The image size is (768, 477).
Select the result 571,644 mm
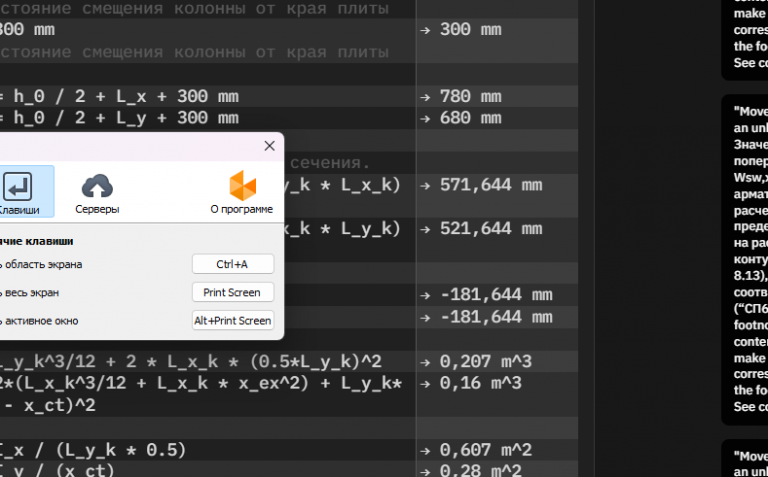(x=491, y=185)
